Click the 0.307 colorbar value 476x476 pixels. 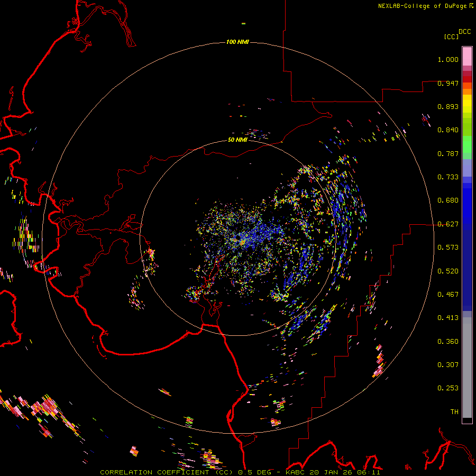coord(448,365)
